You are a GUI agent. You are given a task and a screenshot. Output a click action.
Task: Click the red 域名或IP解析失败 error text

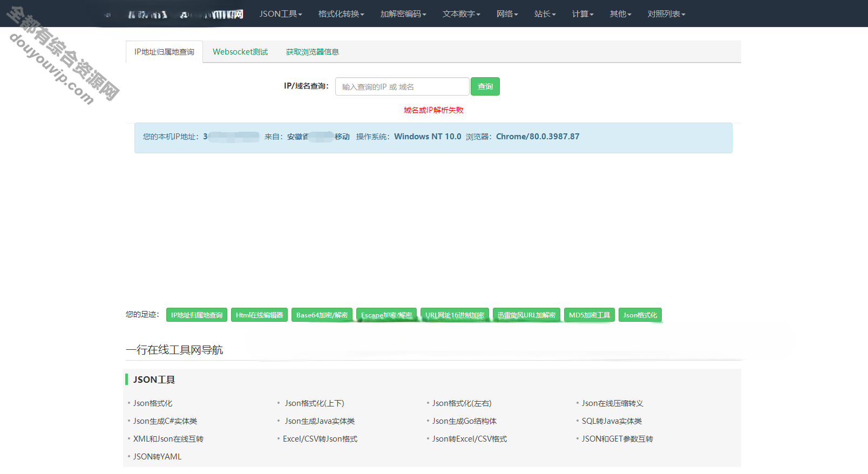[433, 110]
